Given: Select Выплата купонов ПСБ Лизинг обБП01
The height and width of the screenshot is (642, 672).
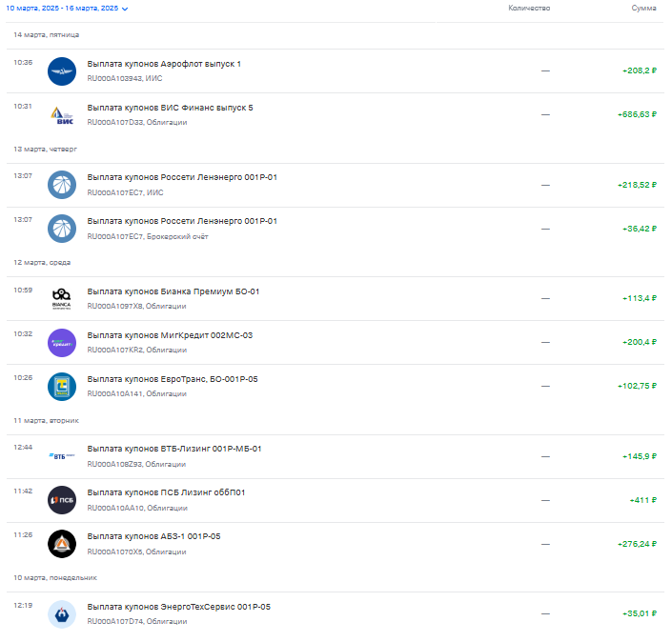Looking at the screenshot, I should [x=166, y=492].
